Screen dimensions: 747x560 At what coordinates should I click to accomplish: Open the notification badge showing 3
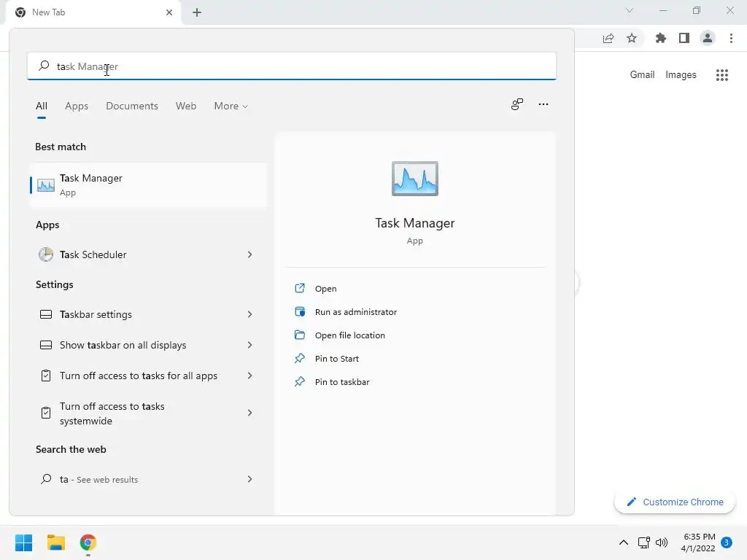pos(727,542)
